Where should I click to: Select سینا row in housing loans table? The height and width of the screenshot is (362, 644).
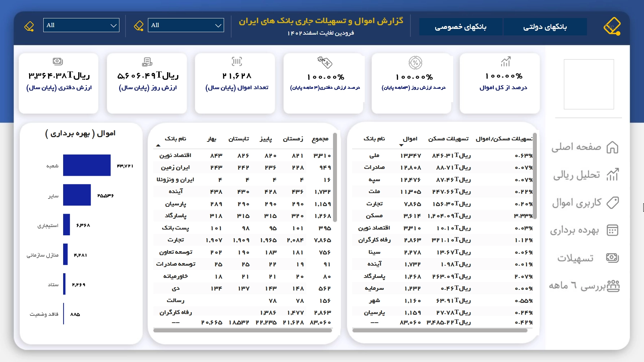click(442, 252)
